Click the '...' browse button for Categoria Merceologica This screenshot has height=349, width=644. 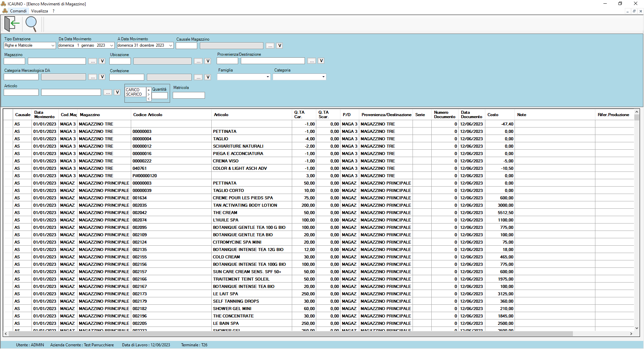(x=93, y=77)
